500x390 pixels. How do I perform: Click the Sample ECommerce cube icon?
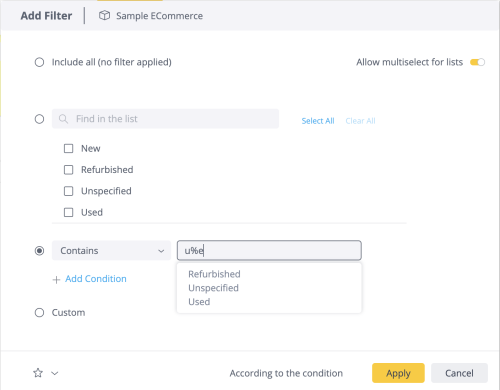pos(104,15)
